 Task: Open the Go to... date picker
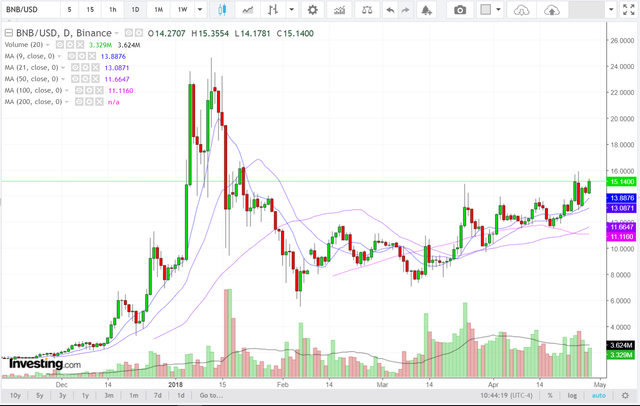click(211, 395)
